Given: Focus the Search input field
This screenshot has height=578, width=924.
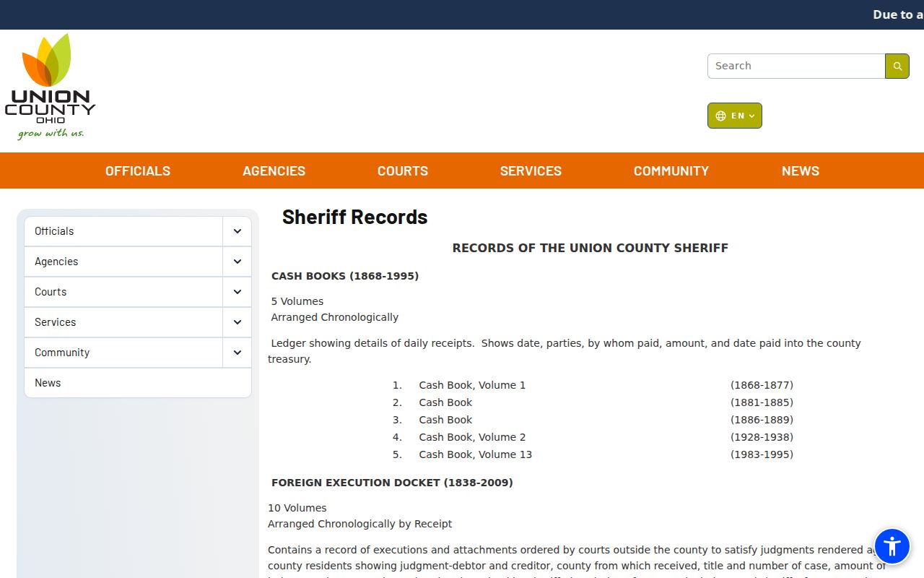Looking at the screenshot, I should point(796,66).
